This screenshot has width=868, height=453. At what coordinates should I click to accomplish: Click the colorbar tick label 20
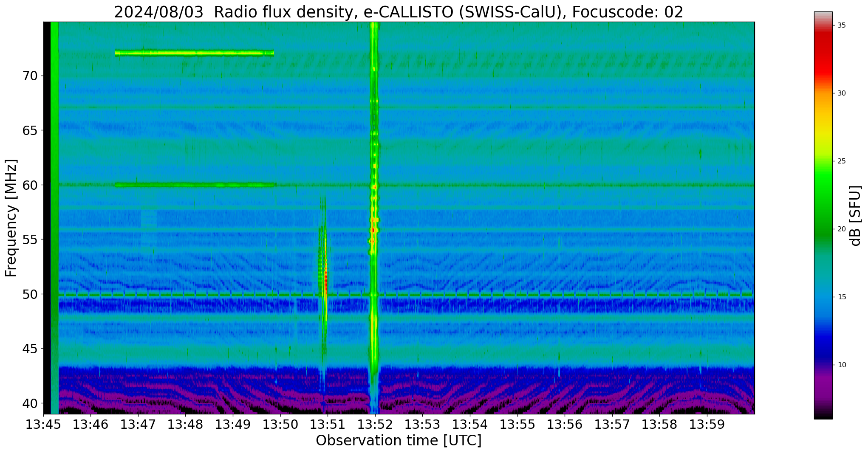841,229
